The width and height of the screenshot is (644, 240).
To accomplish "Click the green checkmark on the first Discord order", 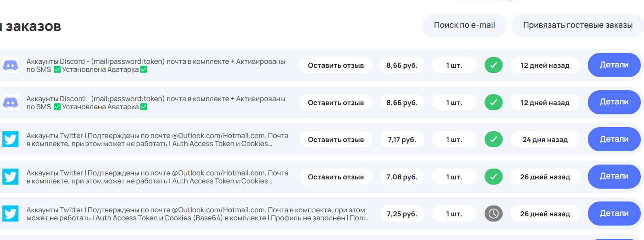I will point(493,65).
